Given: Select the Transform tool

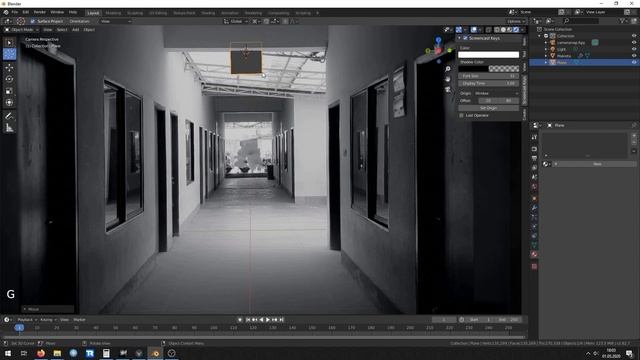Looking at the screenshot, I should [9, 102].
